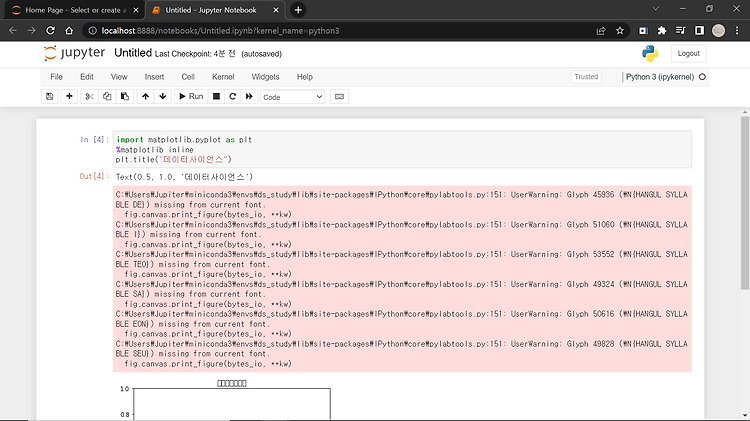Cut selected cells with scissors icon
This screenshot has width=750, height=421.
[x=89, y=97]
